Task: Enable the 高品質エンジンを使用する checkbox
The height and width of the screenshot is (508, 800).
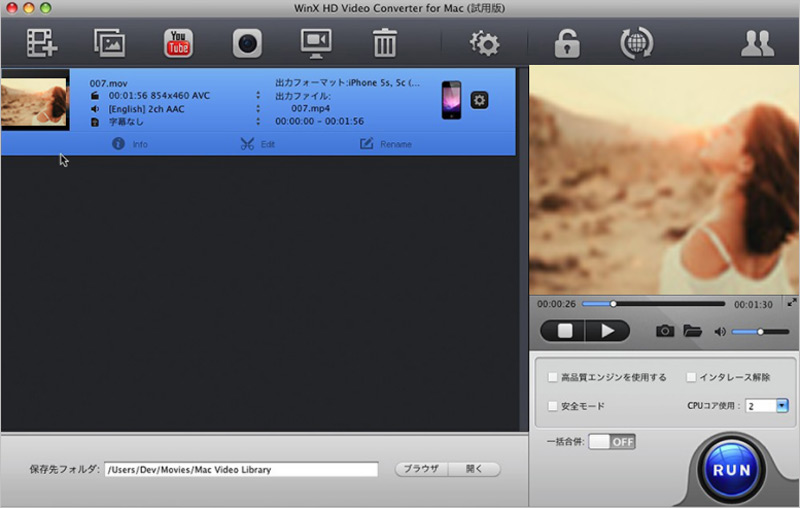Action: 553,378
